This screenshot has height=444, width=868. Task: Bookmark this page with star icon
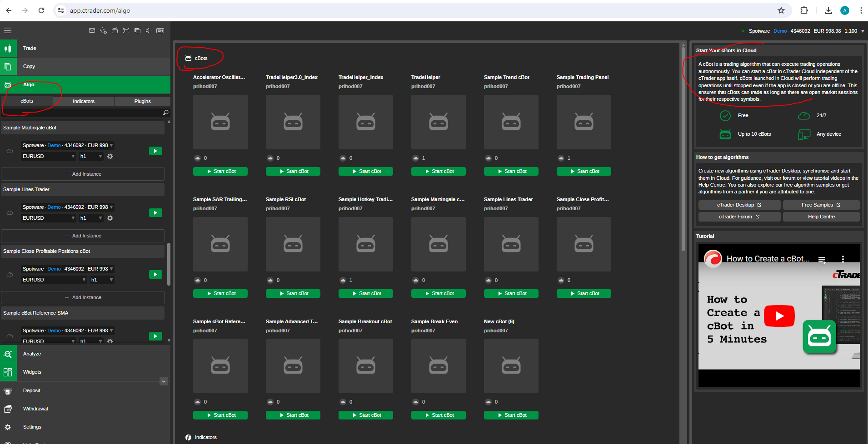781,10
